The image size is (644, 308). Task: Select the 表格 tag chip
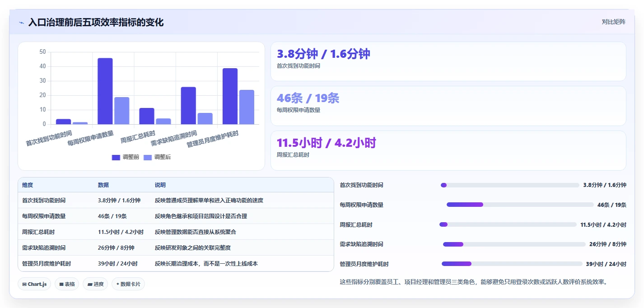coord(67,284)
